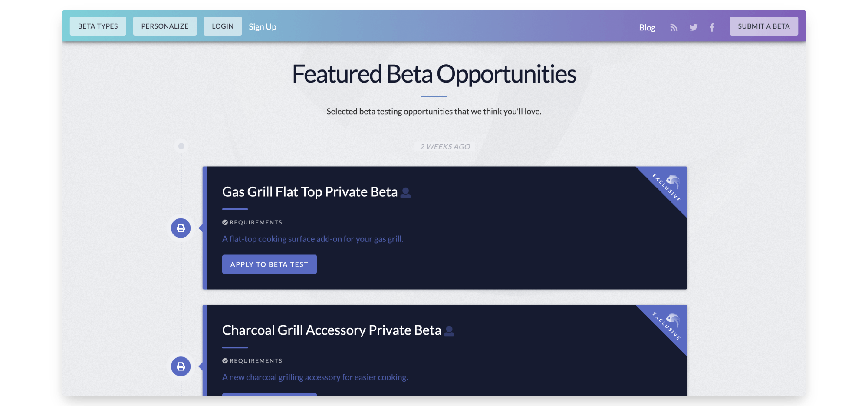Open the Charcoal Grill Accessory Private Beta title
Screen dimensions: 868x406
coord(332,330)
